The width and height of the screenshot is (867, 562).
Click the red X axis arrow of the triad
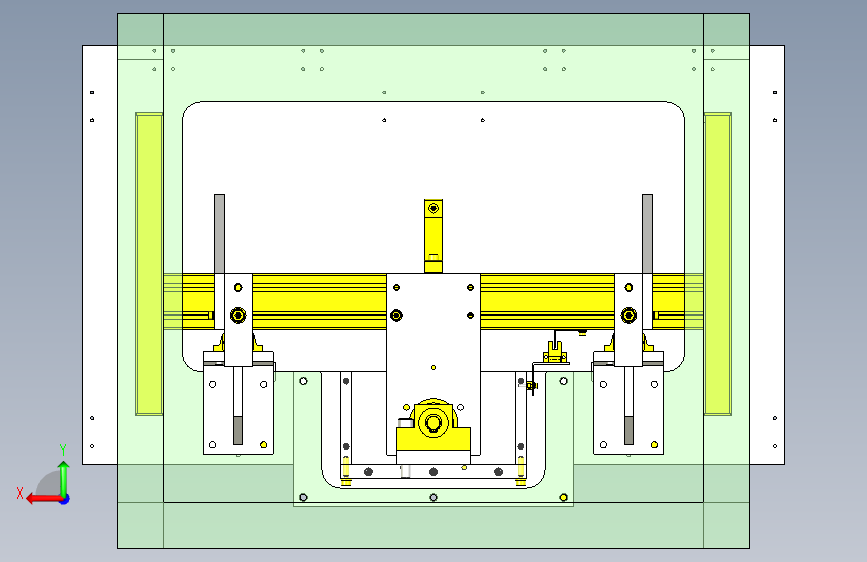click(x=44, y=499)
